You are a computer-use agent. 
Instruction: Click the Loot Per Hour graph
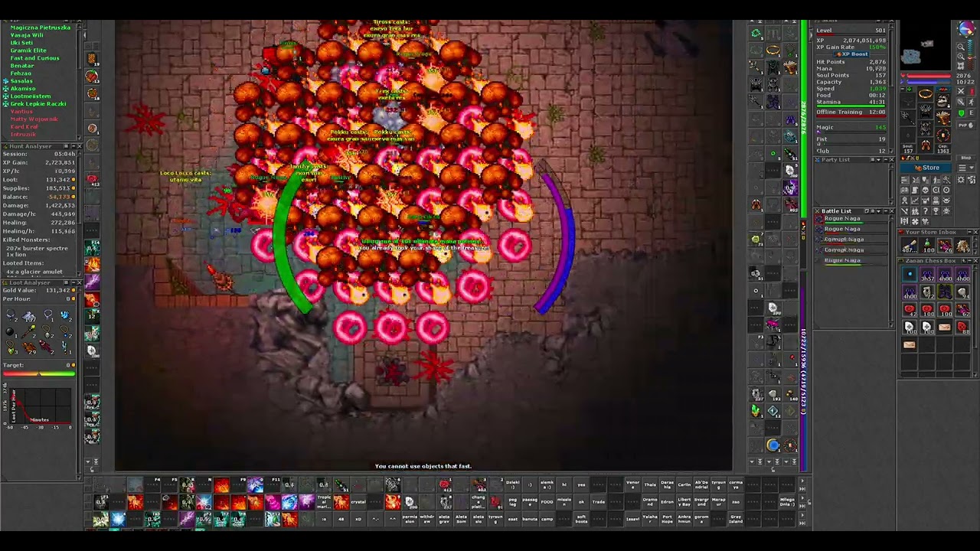pos(40,405)
